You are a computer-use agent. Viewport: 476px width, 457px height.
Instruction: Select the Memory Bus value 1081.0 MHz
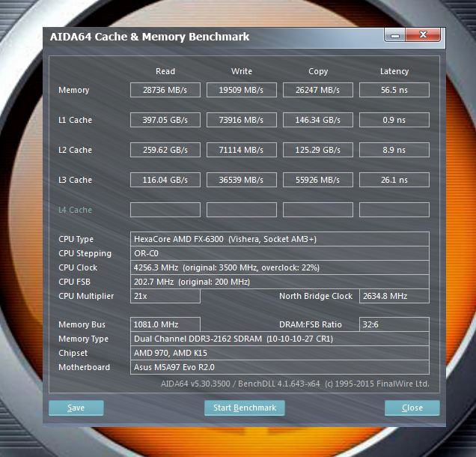click(x=165, y=324)
